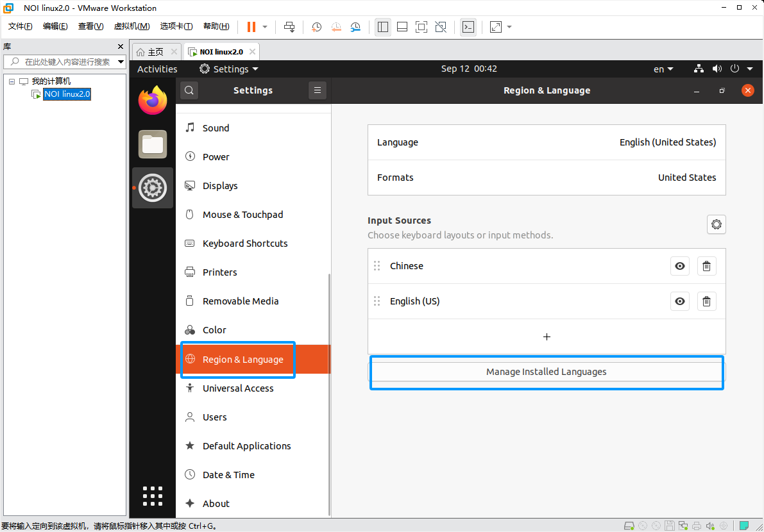Toggle the thumbnail bar view icon
This screenshot has width=764, height=532.
[402, 27]
